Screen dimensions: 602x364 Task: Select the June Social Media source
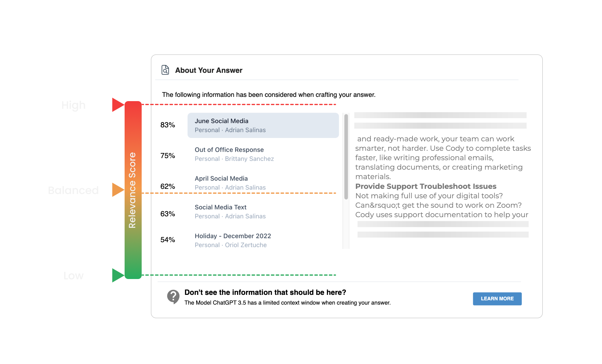263,125
